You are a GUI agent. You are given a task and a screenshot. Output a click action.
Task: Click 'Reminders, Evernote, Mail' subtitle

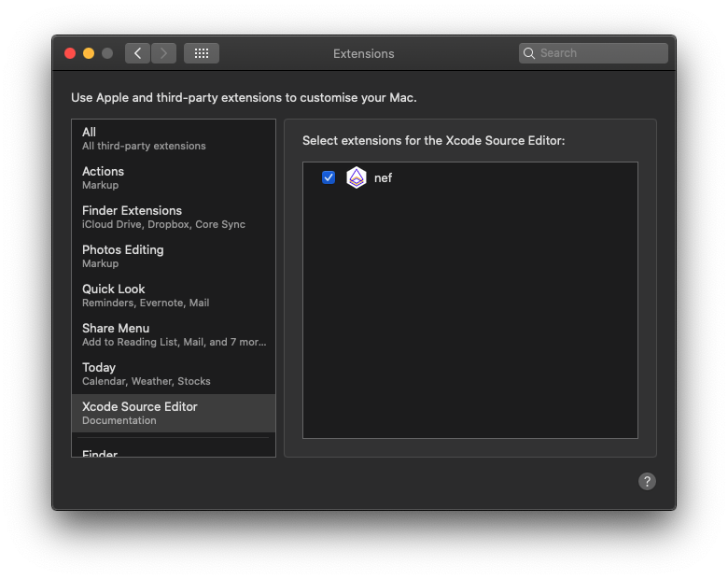[146, 303]
